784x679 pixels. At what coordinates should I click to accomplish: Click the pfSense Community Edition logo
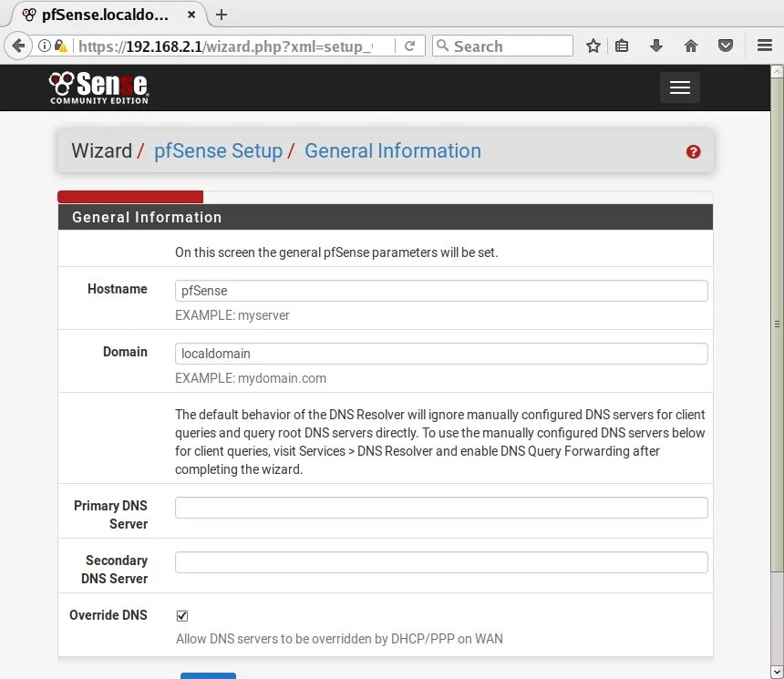98,87
